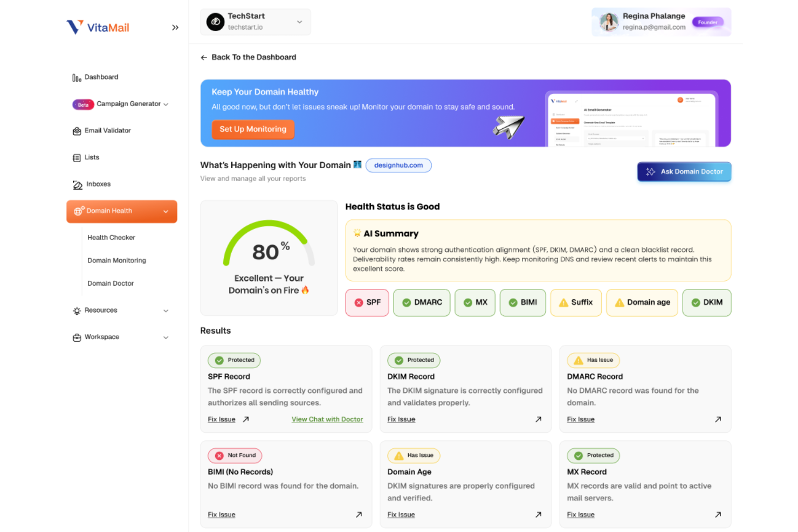Screen dimensions: 798x532
Task: Open the Health Checker submenu item
Action: [111, 237]
